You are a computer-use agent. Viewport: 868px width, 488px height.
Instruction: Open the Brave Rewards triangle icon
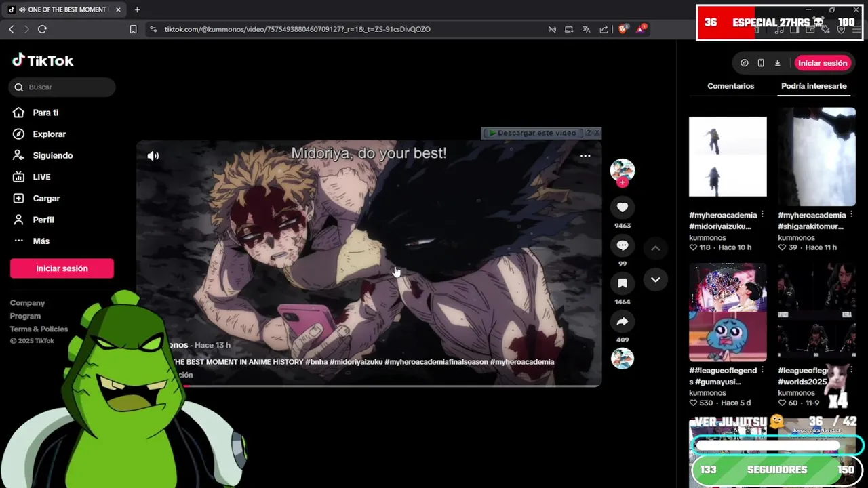click(x=641, y=29)
